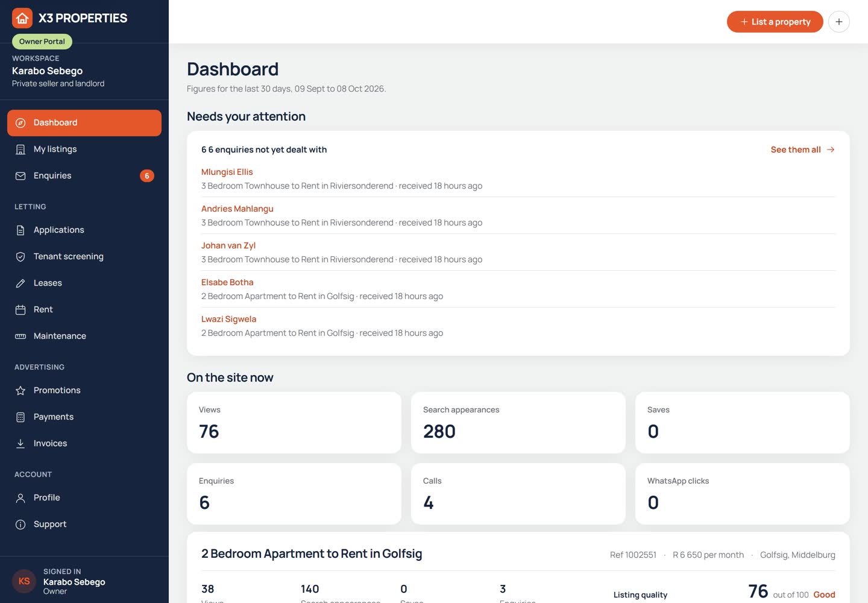Open the Promotions page
Image resolution: width=868 pixels, height=603 pixels.
point(84,391)
